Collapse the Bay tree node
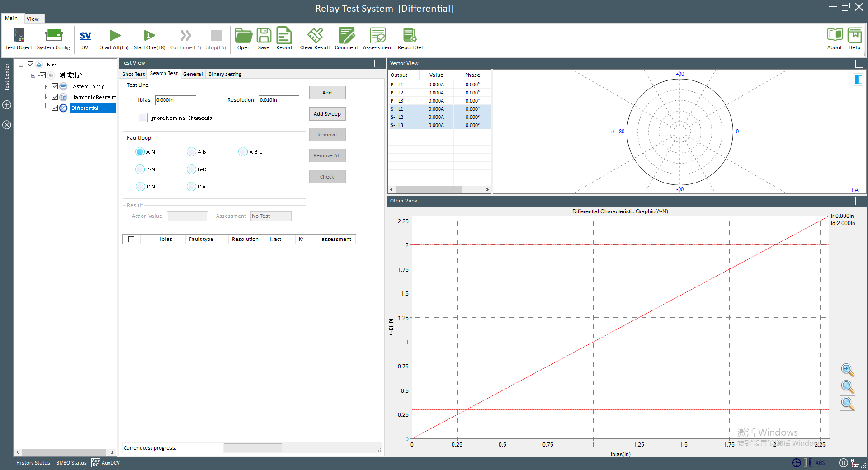The image size is (868, 470). tap(21, 65)
